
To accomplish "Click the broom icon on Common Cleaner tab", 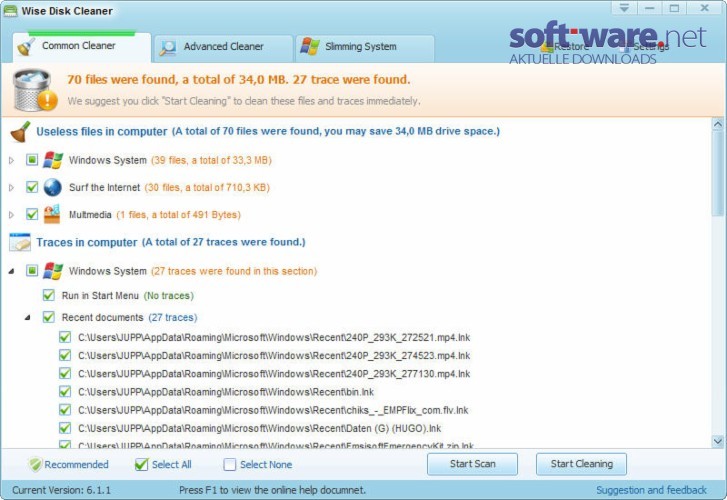I will coord(26,47).
